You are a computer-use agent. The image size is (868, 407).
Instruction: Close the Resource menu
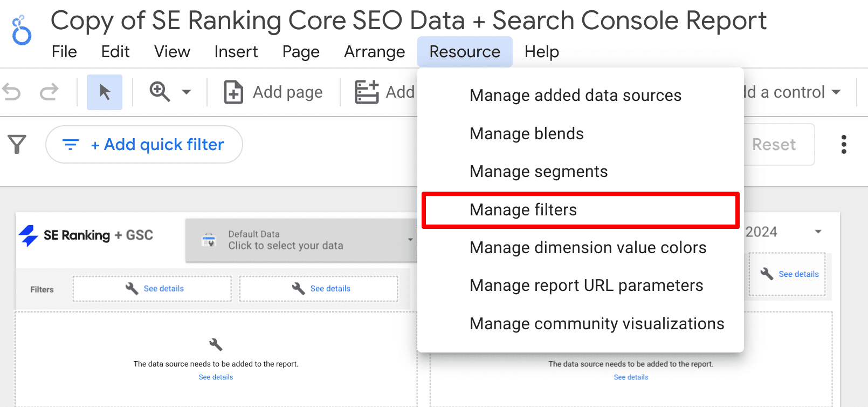465,52
